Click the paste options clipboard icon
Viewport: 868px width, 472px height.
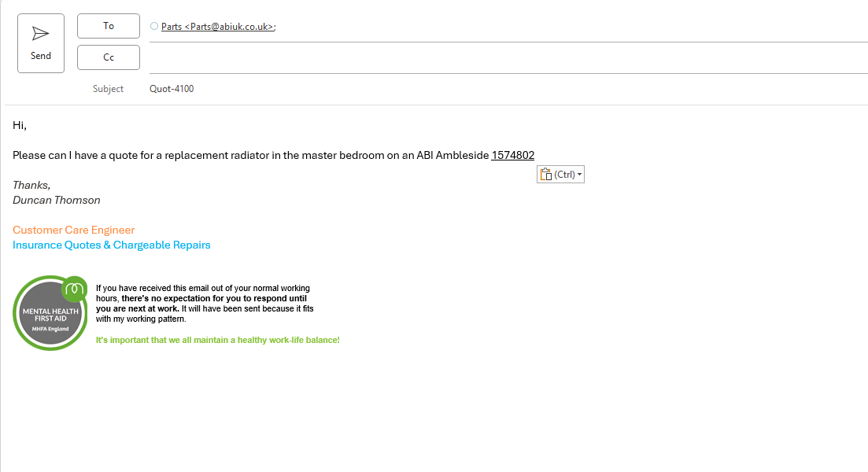coord(546,175)
